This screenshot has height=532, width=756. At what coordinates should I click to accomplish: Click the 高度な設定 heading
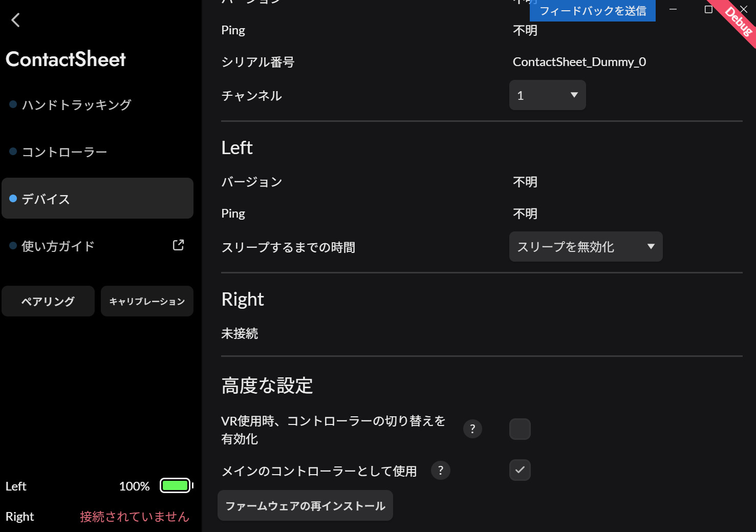pos(267,386)
